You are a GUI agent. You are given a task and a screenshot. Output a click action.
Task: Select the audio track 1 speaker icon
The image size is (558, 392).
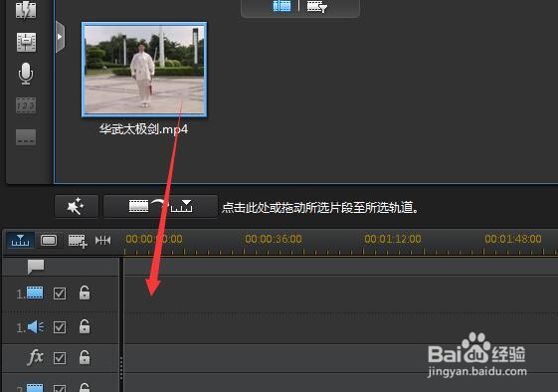(36, 326)
